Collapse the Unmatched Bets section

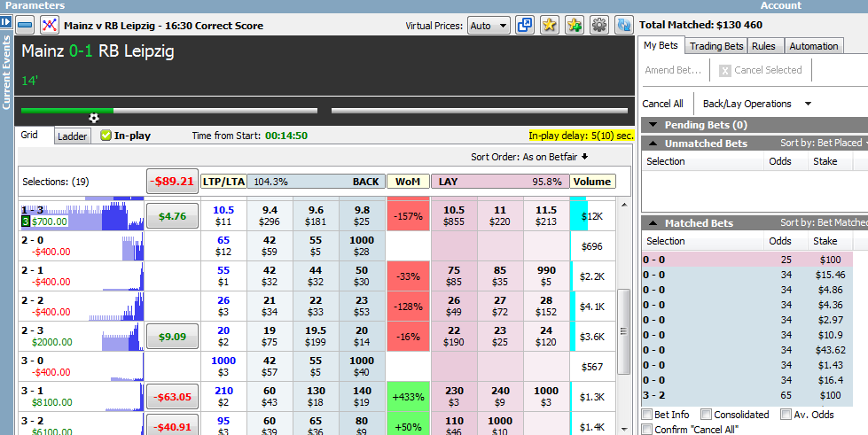653,144
